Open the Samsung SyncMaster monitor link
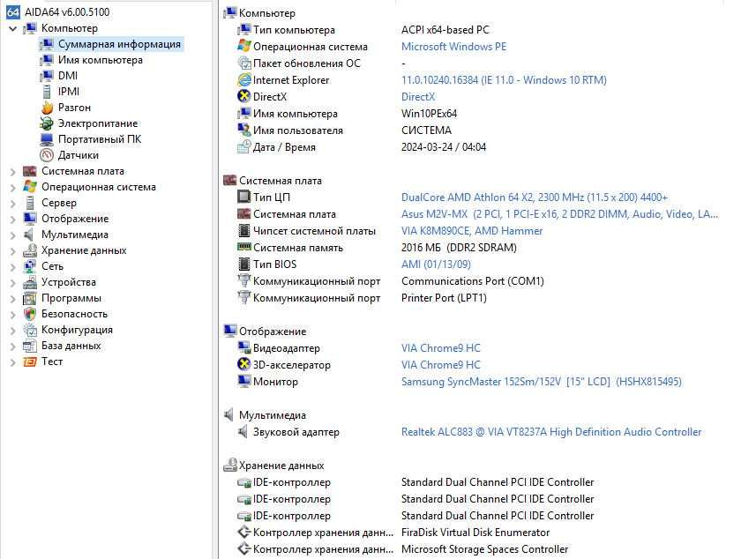 click(542, 382)
